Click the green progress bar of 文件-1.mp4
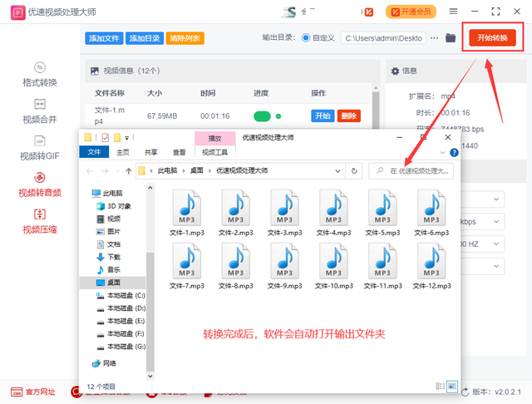The image size is (532, 404). (x=262, y=116)
